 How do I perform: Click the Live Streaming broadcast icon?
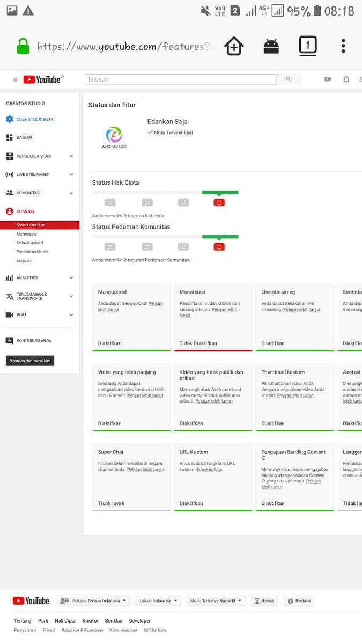point(9,174)
